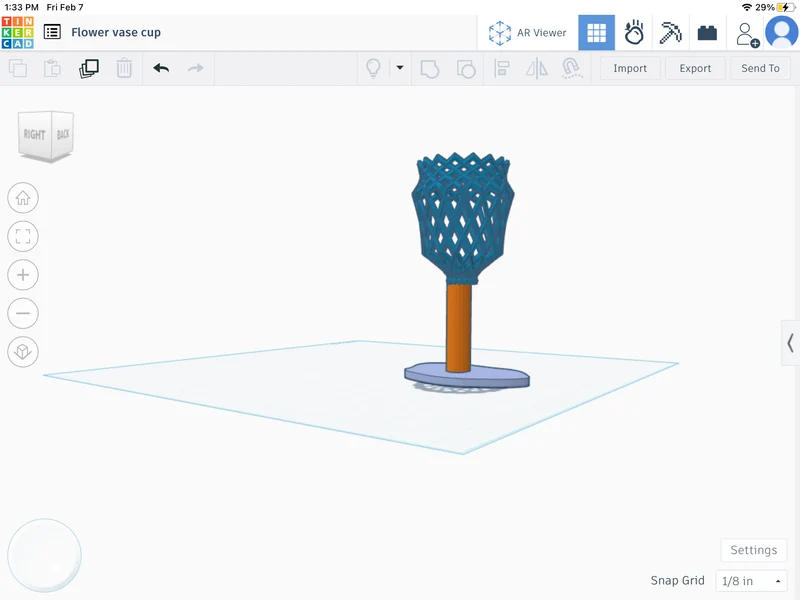
Task: Click the Ungroup shapes icon
Action: [466, 68]
